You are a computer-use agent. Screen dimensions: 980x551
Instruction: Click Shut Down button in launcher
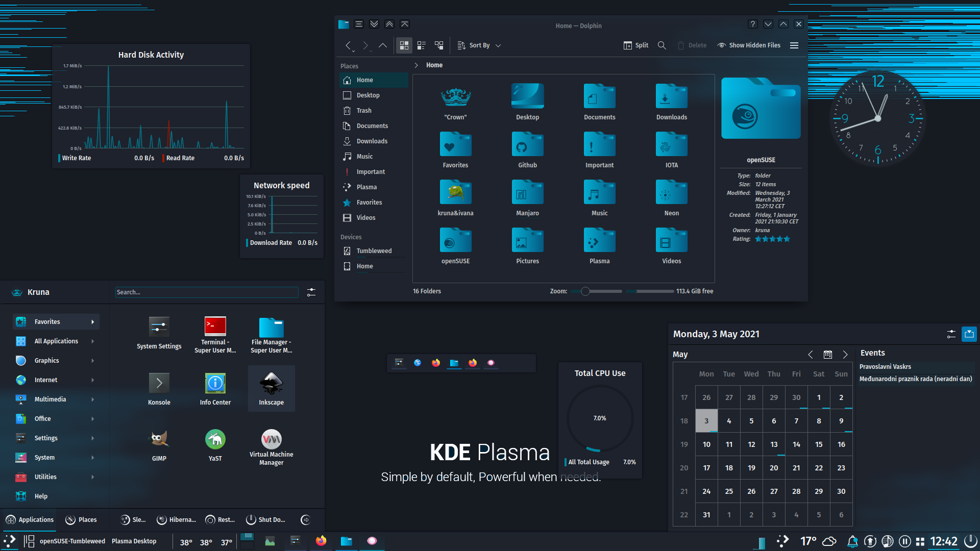[265, 520]
